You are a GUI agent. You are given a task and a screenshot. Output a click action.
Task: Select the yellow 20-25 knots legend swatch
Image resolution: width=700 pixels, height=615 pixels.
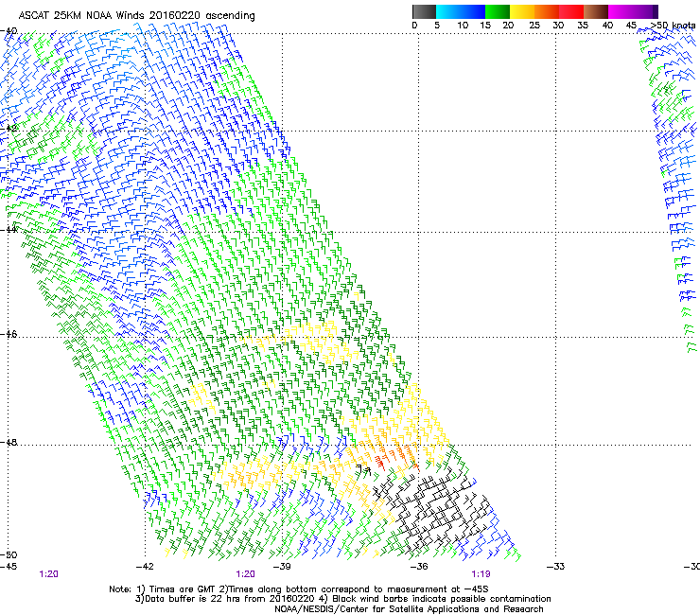[522, 11]
